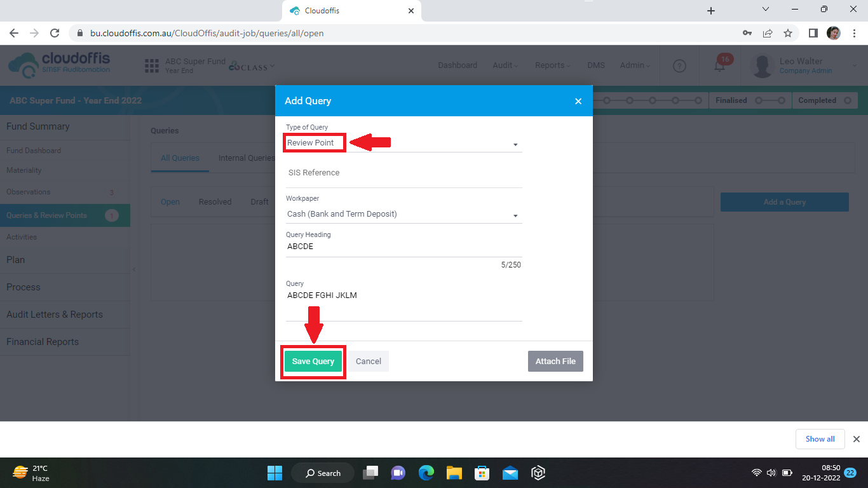Click the share page icon in address bar
Image resolution: width=868 pixels, height=488 pixels.
click(x=768, y=33)
